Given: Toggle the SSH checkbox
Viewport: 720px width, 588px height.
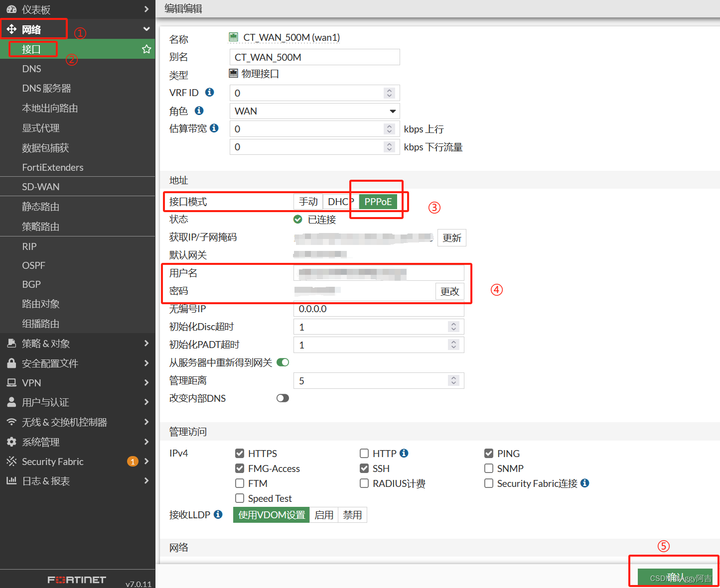Looking at the screenshot, I should click(x=364, y=468).
